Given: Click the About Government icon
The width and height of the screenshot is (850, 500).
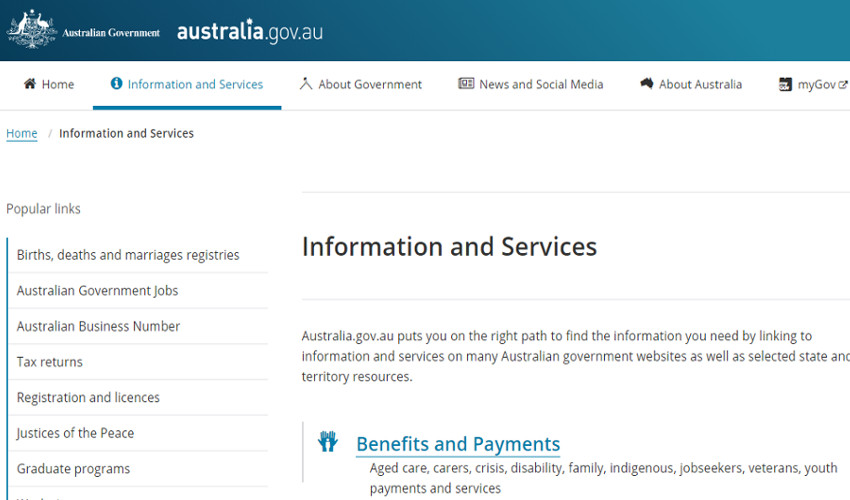Looking at the screenshot, I should point(306,84).
